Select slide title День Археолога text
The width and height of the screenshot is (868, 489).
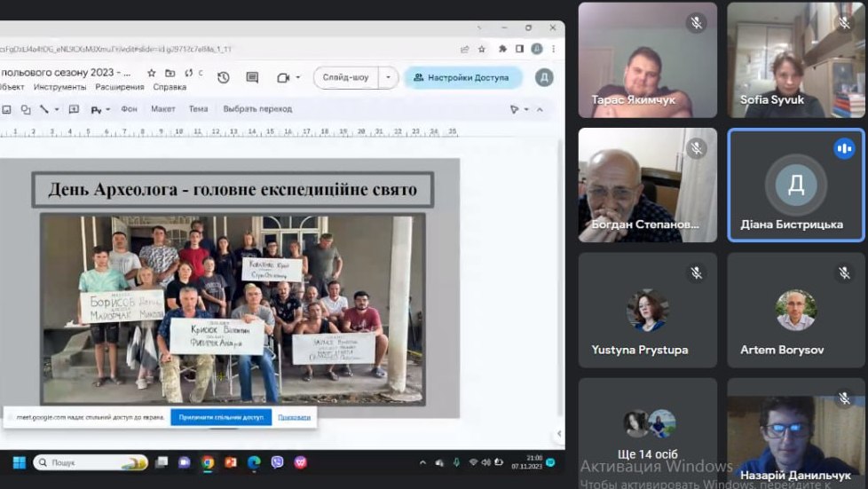[x=233, y=189]
